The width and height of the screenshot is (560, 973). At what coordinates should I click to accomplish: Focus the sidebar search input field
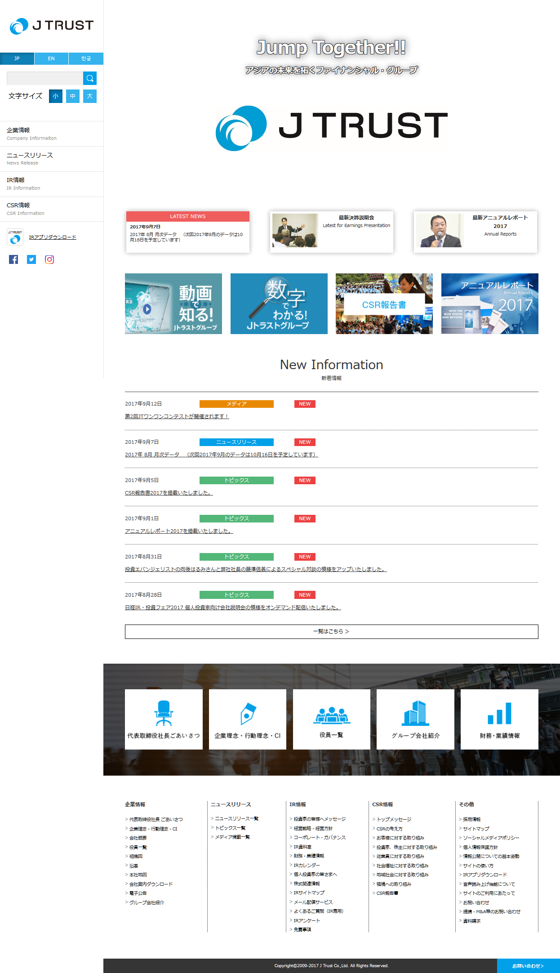pos(45,78)
